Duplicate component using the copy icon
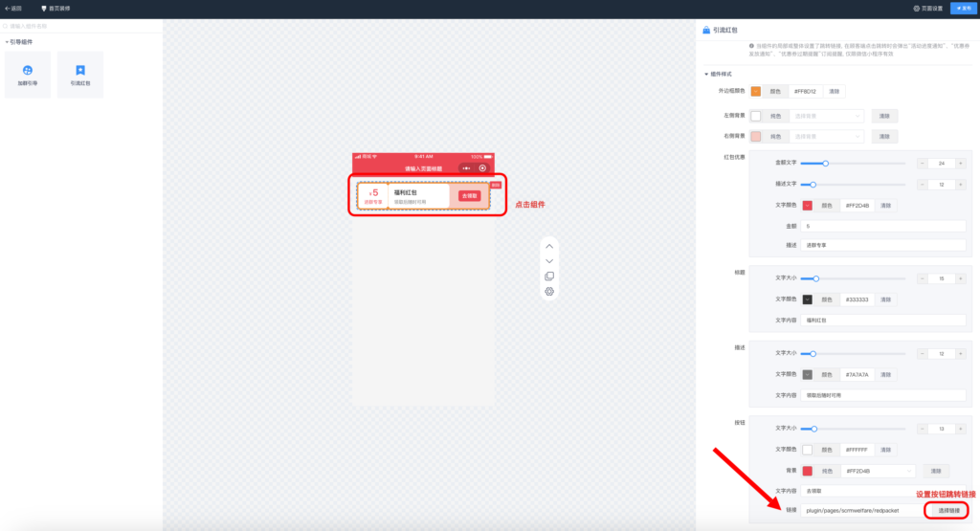Image resolution: width=980 pixels, height=531 pixels. tap(549, 277)
